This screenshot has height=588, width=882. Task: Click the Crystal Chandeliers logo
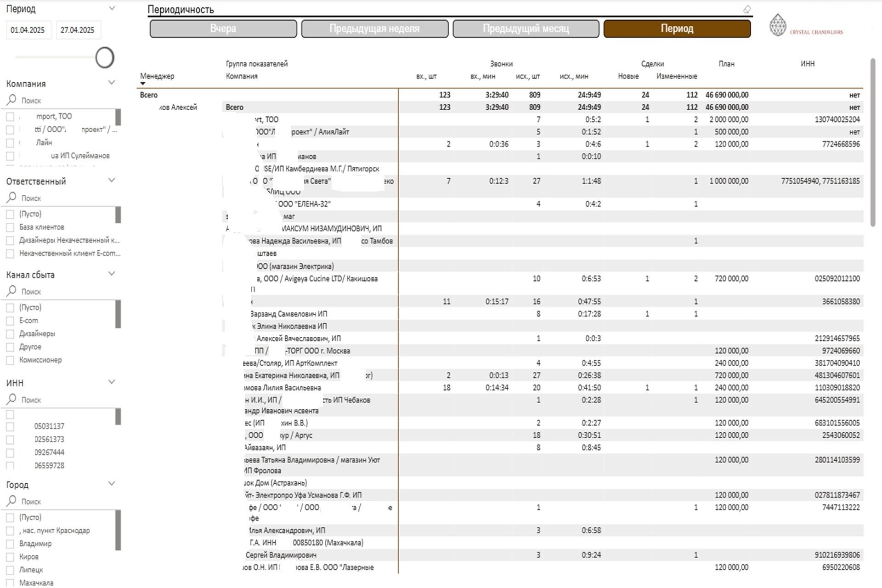point(806,26)
